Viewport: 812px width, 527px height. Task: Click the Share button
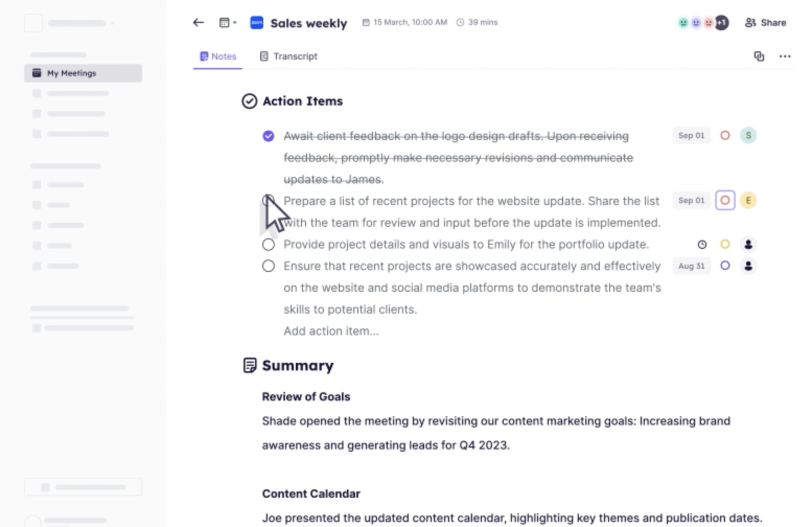point(765,22)
